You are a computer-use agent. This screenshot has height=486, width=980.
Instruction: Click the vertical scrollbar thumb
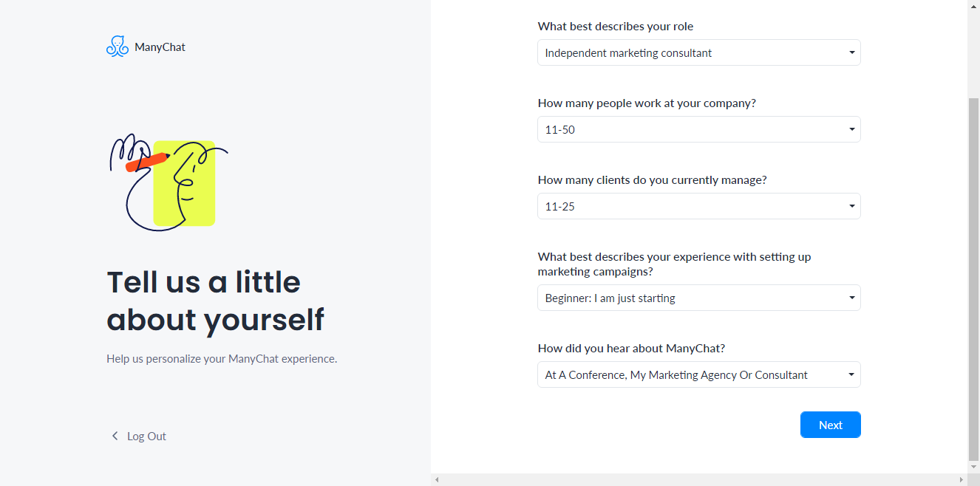973,277
